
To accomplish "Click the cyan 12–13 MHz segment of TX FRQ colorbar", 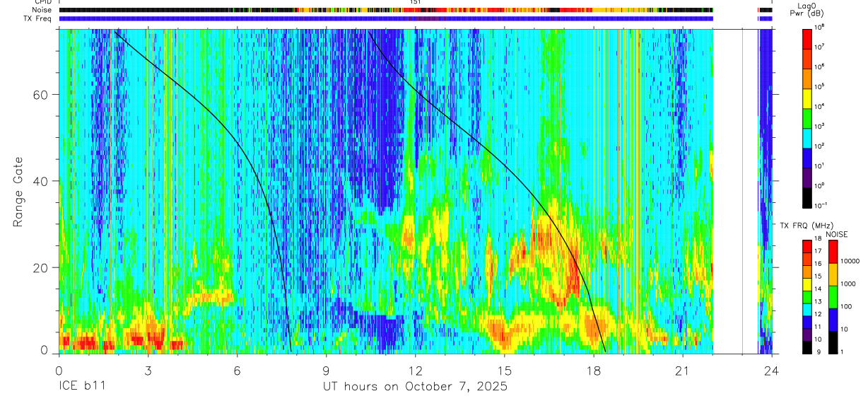I will point(807,309).
